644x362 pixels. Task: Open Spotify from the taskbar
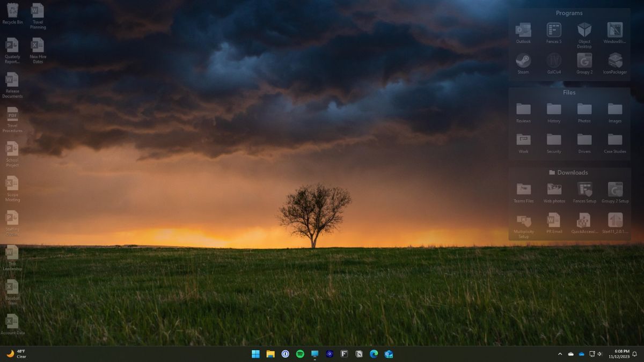pos(300,354)
